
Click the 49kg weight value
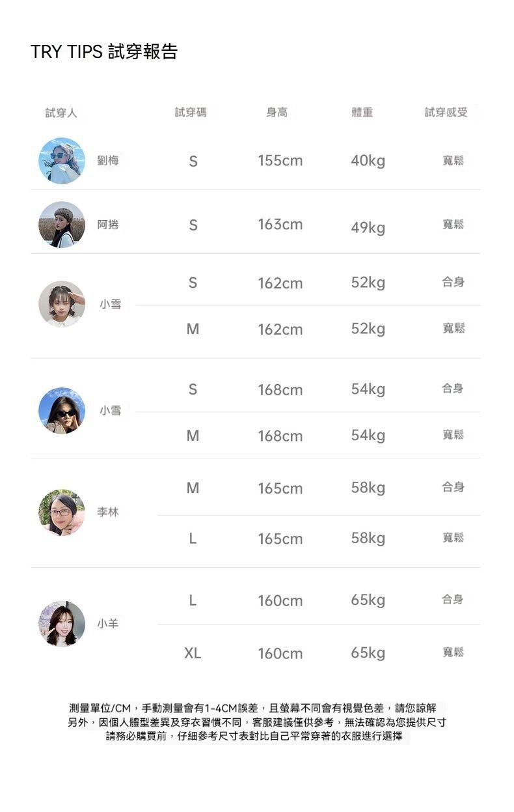click(x=368, y=228)
